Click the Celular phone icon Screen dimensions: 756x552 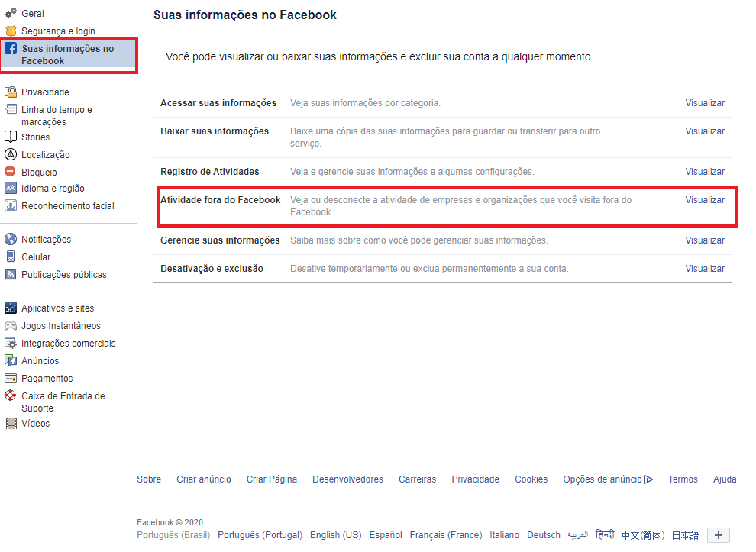pyautogui.click(x=11, y=257)
